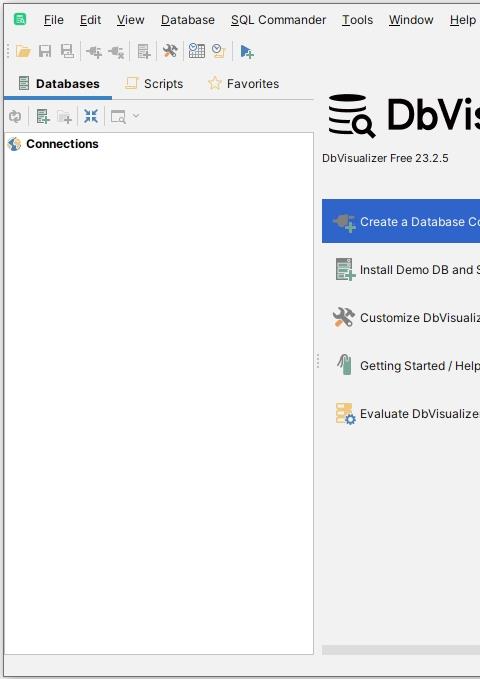Viewport: 480px width, 679px height.
Task: Click the Open File folder icon
Action: pyautogui.click(x=23, y=52)
